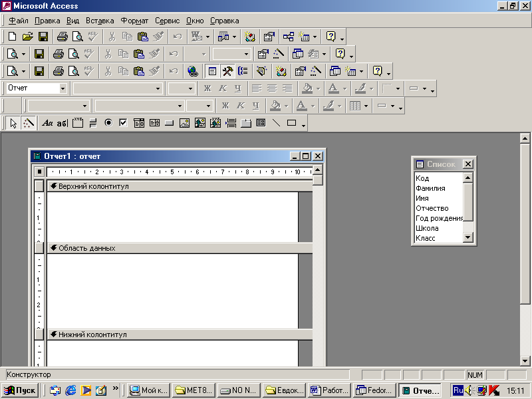Select the Tab Control tool
The image size is (532, 399).
point(246,123)
